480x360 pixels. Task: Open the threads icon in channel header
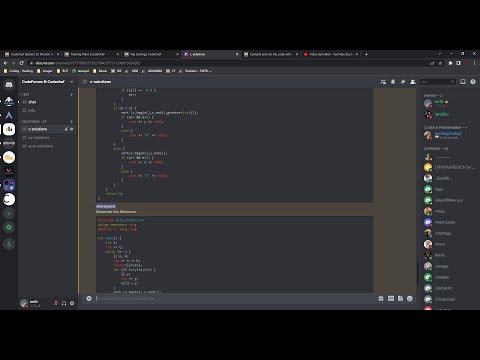click(383, 82)
